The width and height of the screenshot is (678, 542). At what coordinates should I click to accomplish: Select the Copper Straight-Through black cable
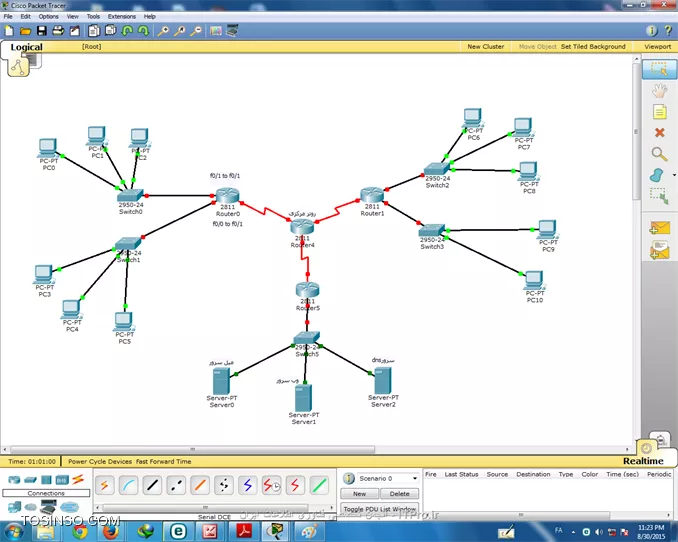[x=152, y=485]
